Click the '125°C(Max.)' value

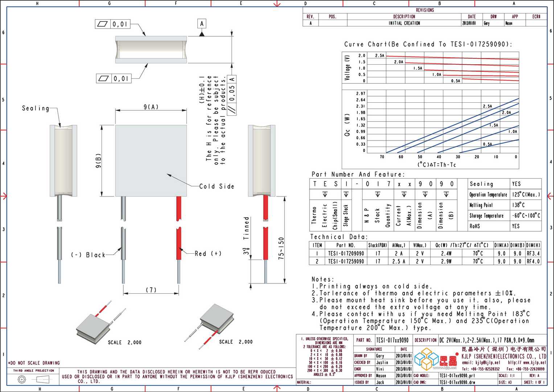pyautogui.click(x=526, y=195)
